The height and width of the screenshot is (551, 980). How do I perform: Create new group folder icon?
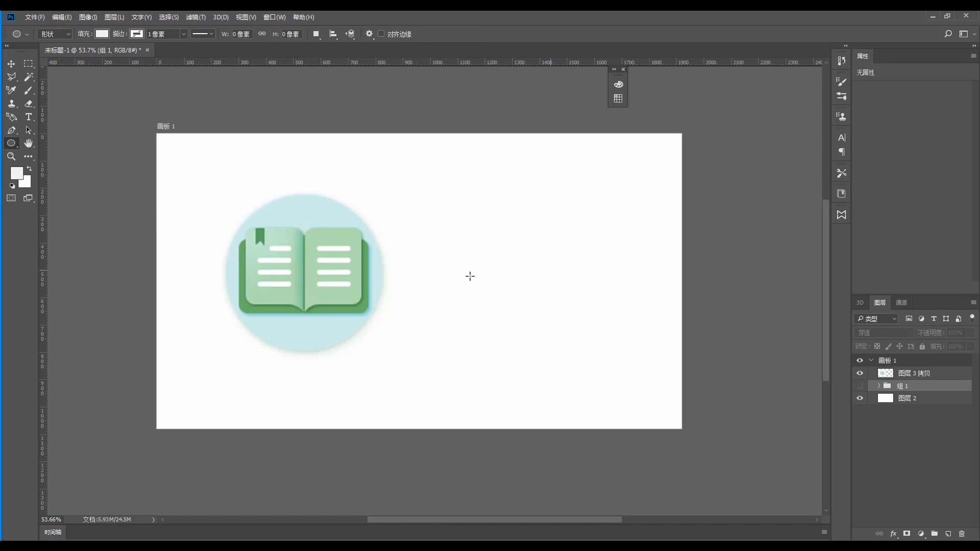coord(934,534)
